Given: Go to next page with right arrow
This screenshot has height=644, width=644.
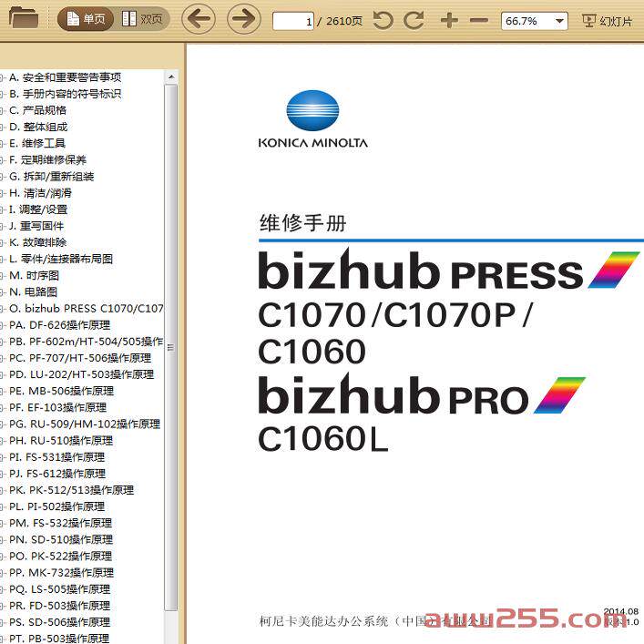Looking at the screenshot, I should (244, 19).
